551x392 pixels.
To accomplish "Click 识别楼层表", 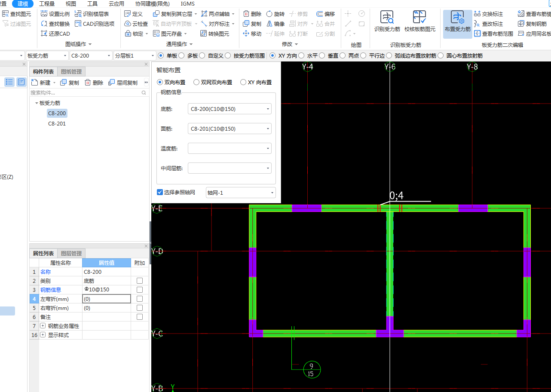I will 92,14.
